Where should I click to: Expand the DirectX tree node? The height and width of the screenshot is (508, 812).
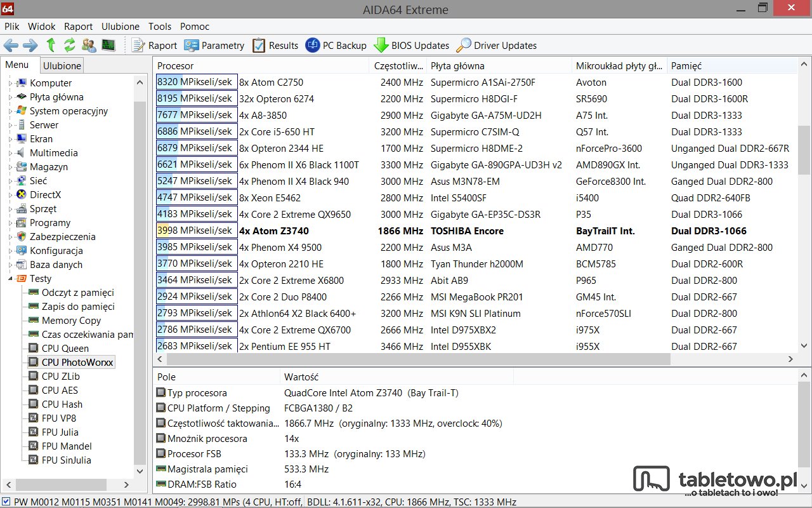coord(10,195)
